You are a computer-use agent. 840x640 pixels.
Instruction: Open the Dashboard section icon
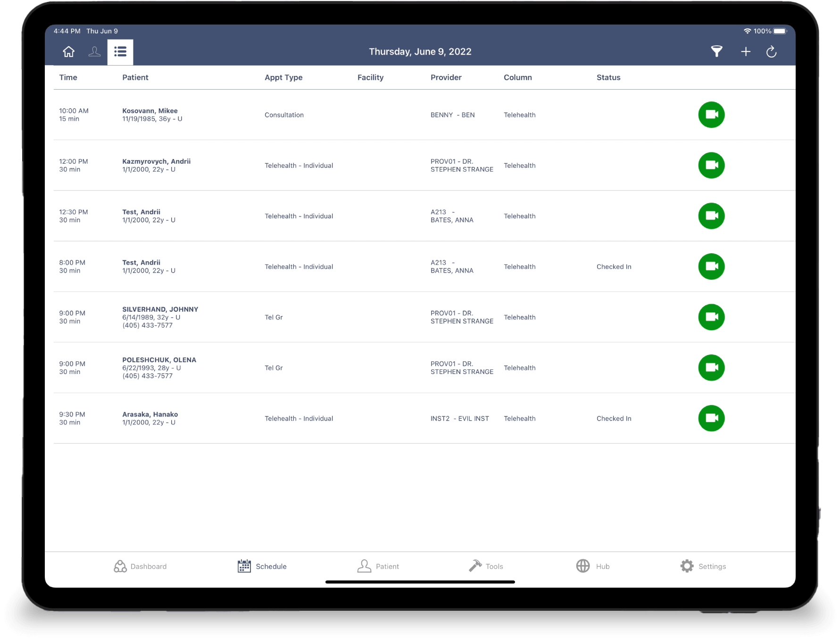(x=120, y=566)
